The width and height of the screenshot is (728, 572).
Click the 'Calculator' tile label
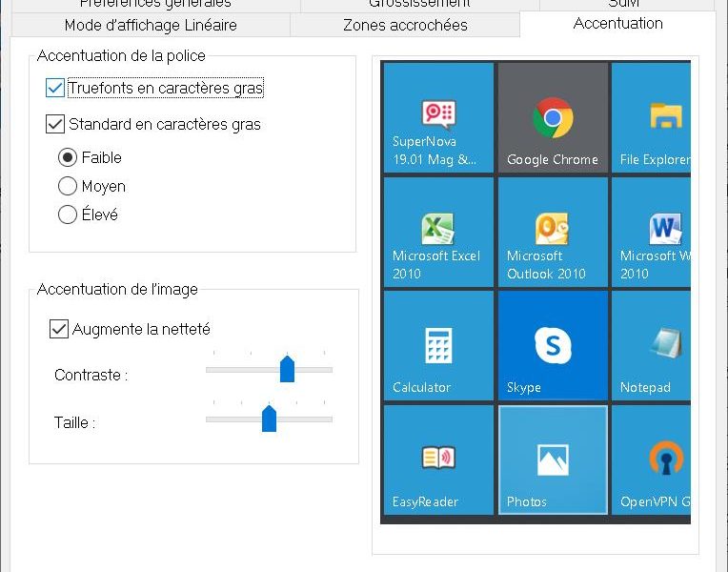tap(421, 387)
